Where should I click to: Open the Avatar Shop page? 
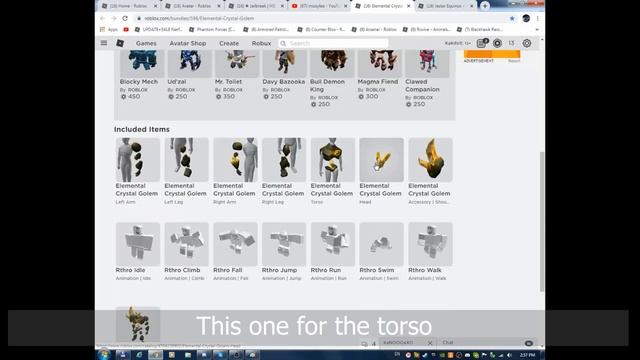click(x=188, y=43)
